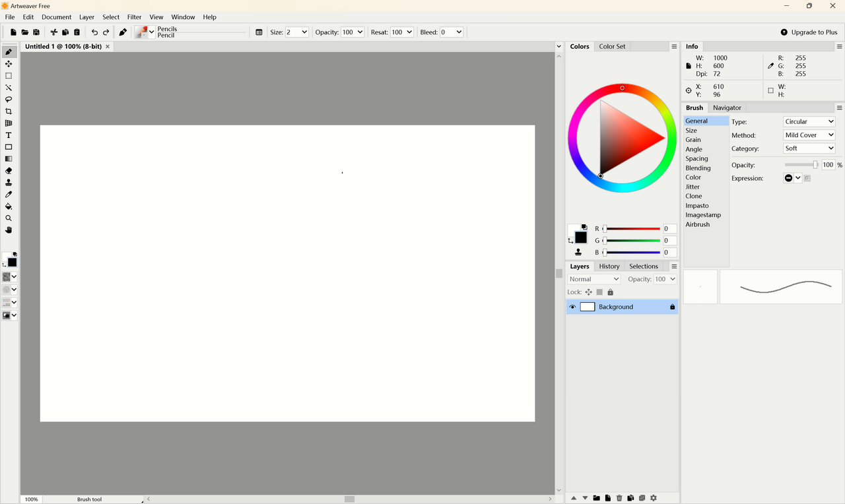Open layer settings with the gear icon
This screenshot has width=845, height=504.
(x=653, y=497)
